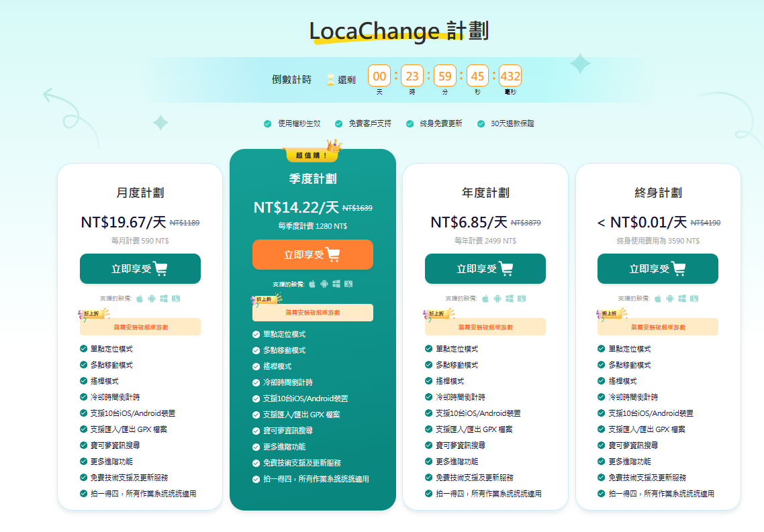Click the Apple icon under 年度計劃
The image size is (764, 532).
pos(485,299)
